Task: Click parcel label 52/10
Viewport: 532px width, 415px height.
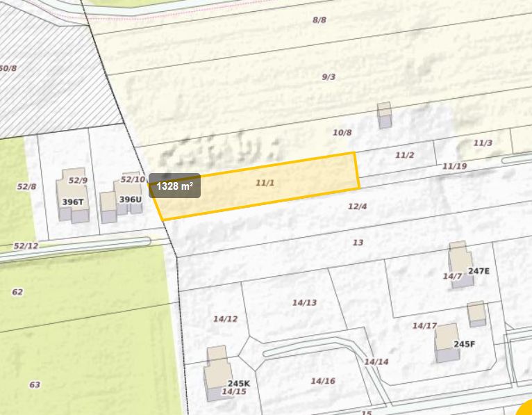Action: pyautogui.click(x=133, y=179)
